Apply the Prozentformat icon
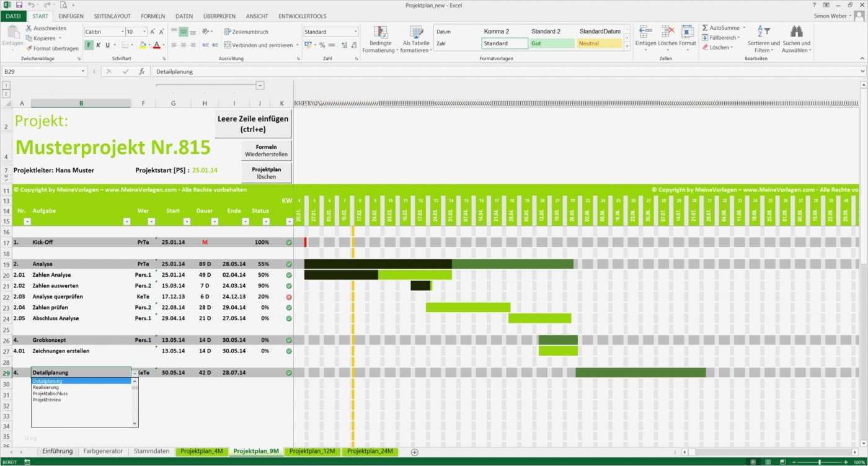 [x=322, y=45]
